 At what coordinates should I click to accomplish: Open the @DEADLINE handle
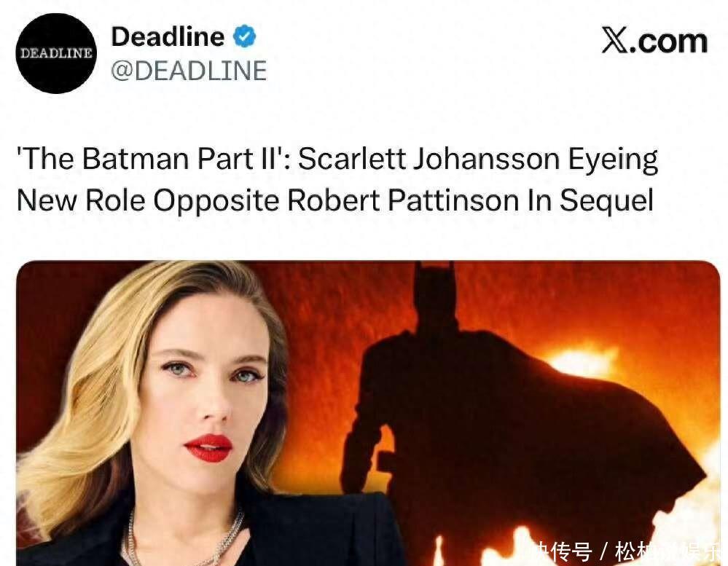189,71
